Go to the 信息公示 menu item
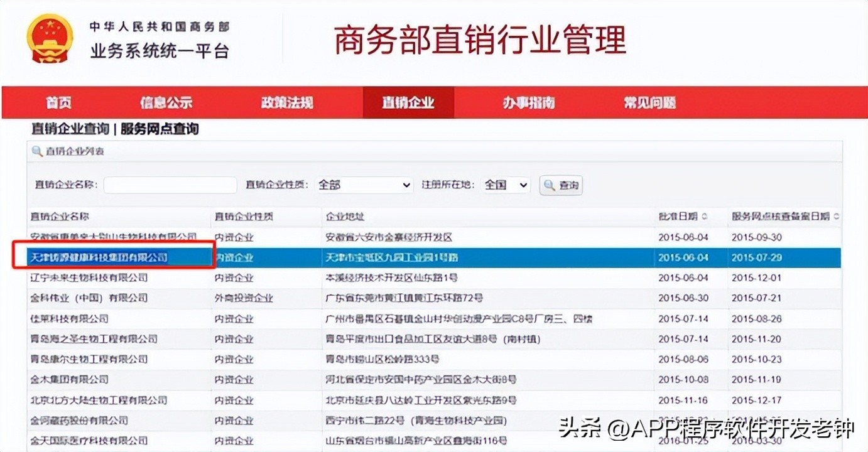 166,103
